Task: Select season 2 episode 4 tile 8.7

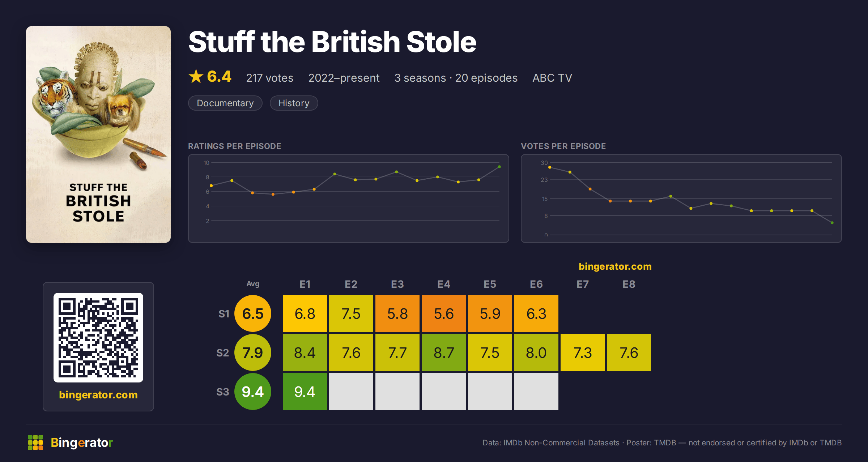Action: (x=444, y=352)
